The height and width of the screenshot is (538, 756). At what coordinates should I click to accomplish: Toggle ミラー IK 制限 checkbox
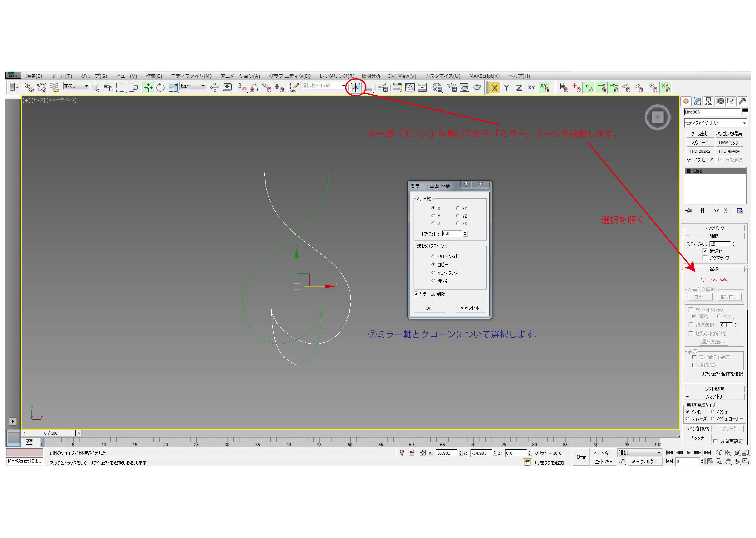(x=416, y=294)
